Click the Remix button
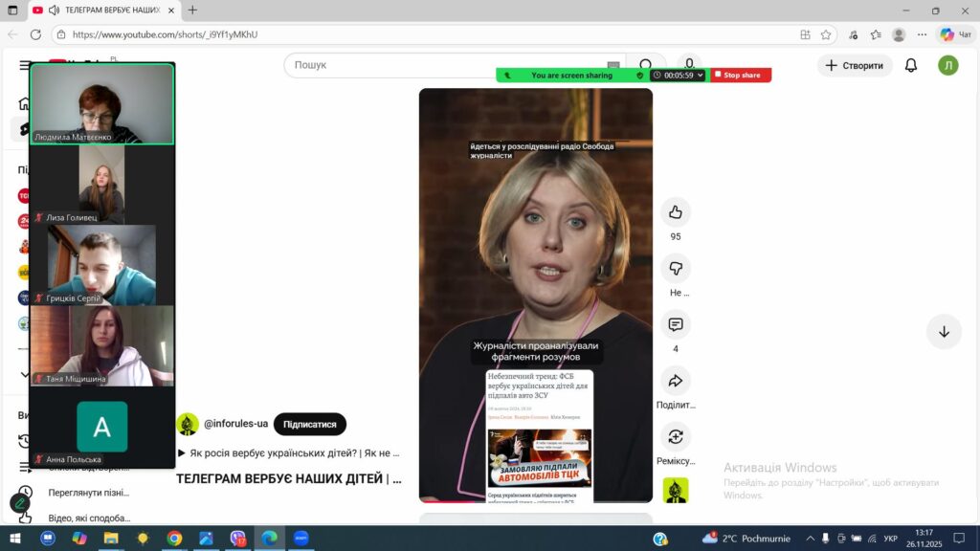Image resolution: width=980 pixels, height=551 pixels. (675, 437)
